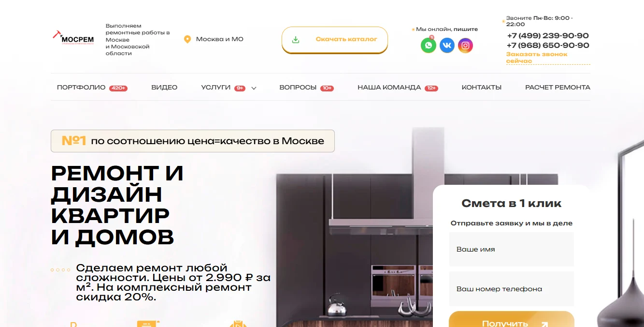Open the WhatsApp chat icon
Image resolution: width=644 pixels, height=327 pixels.
428,45
